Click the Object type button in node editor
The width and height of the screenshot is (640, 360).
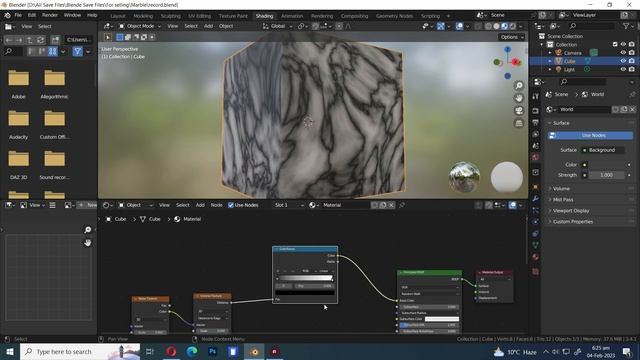(135, 205)
